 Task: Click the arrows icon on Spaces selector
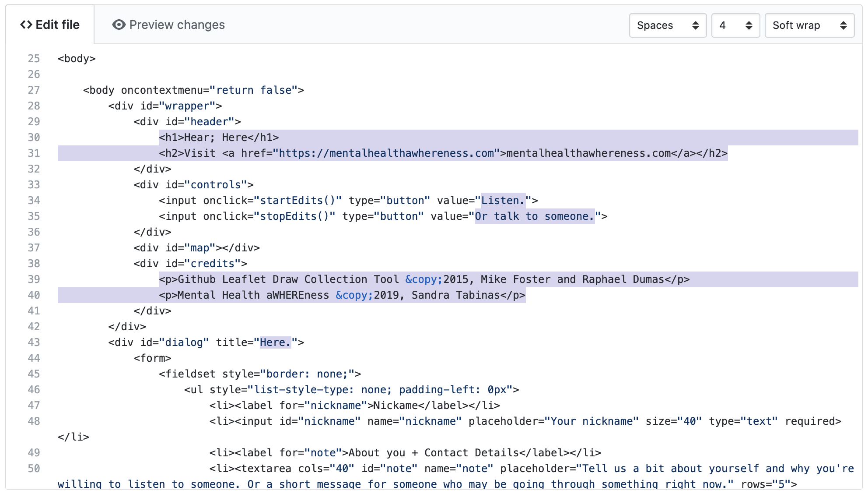pyautogui.click(x=695, y=25)
